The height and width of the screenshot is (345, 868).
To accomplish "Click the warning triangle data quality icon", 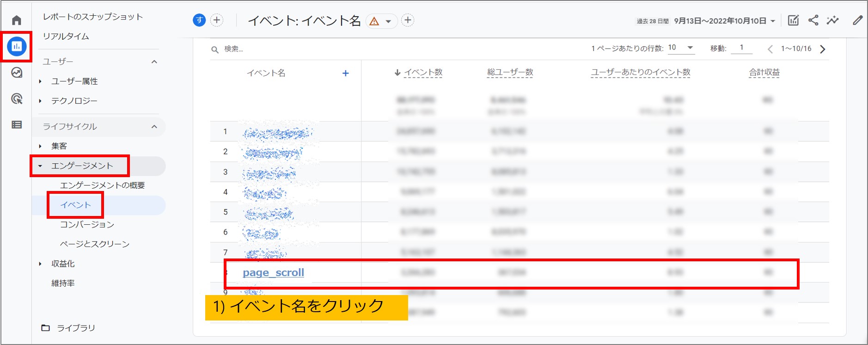I will click(x=374, y=21).
